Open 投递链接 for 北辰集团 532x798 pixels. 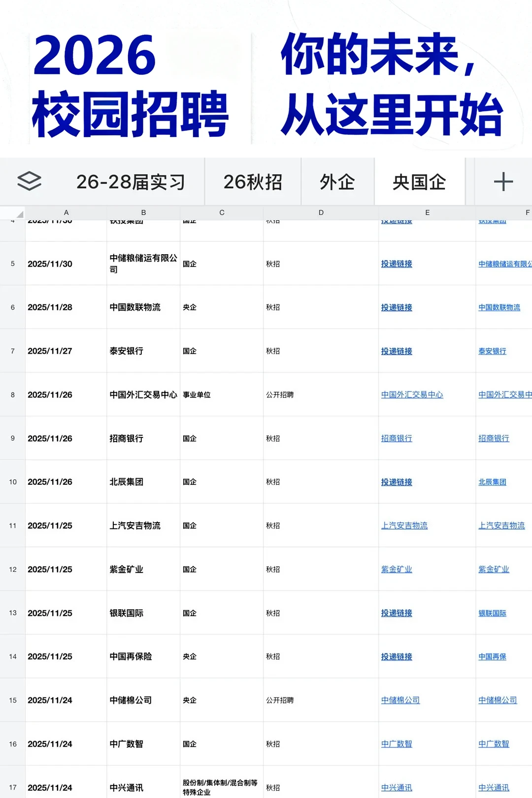point(397,482)
